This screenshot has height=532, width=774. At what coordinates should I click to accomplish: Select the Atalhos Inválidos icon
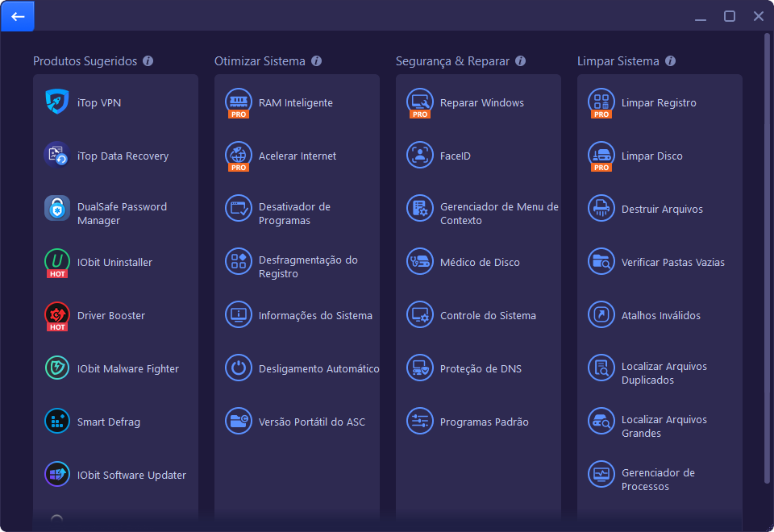pyautogui.click(x=601, y=314)
